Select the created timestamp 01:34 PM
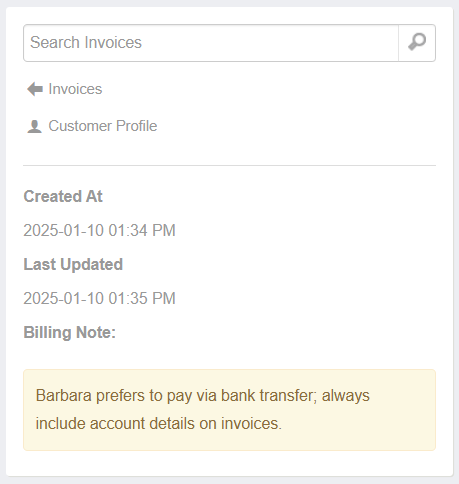459x484 pixels. (142, 231)
